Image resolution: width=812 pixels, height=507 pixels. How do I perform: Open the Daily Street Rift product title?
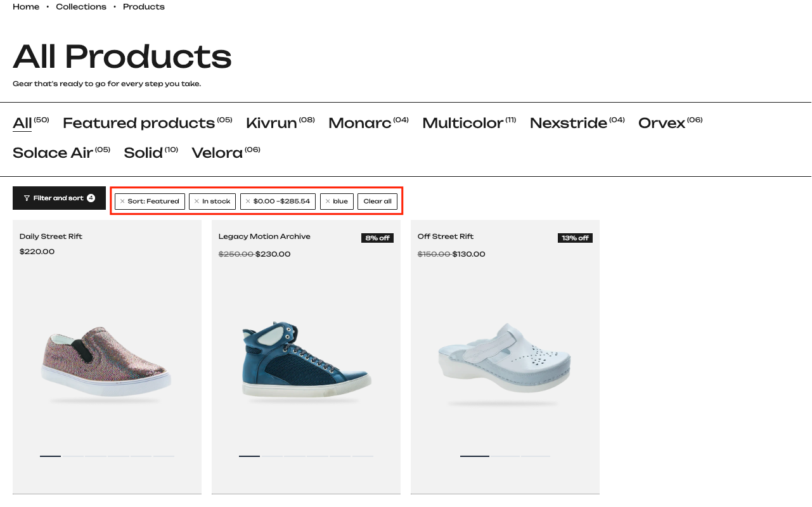(x=51, y=236)
